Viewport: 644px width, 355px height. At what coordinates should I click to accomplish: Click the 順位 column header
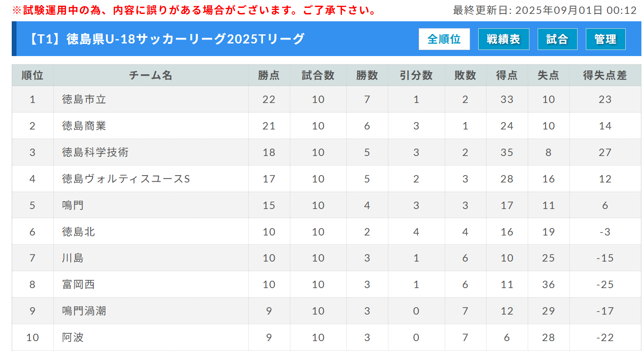[33, 76]
